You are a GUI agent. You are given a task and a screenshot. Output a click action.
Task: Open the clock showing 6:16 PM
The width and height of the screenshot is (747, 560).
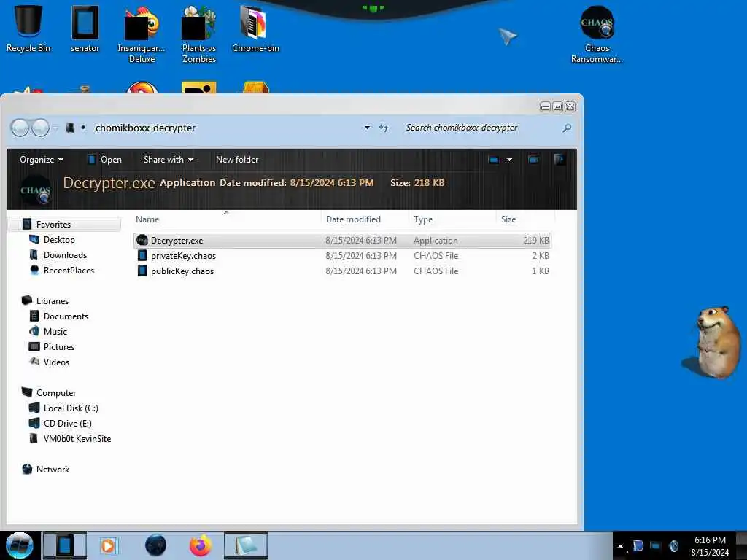(x=710, y=546)
